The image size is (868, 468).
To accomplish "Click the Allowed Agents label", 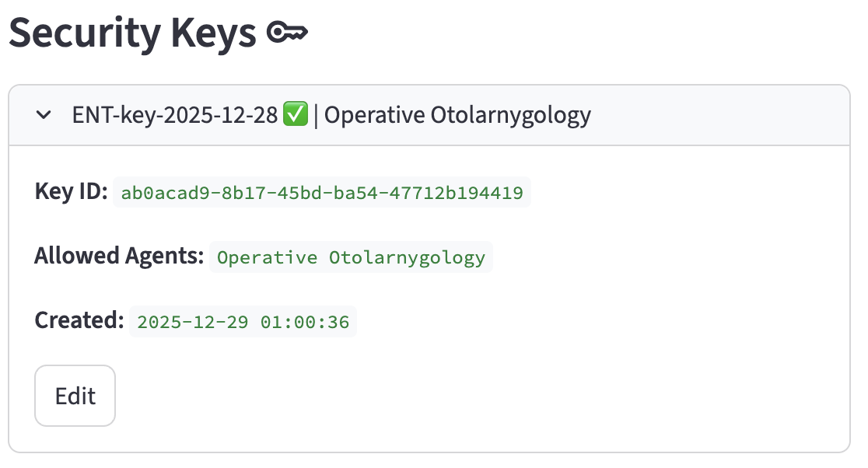I will click(119, 256).
